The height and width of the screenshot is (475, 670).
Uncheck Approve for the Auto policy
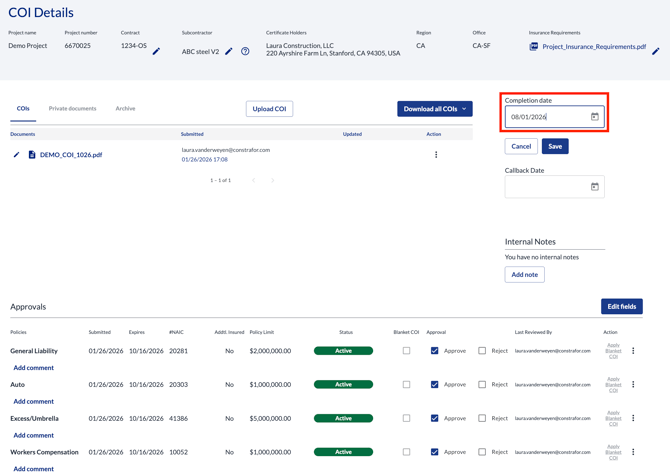point(435,385)
